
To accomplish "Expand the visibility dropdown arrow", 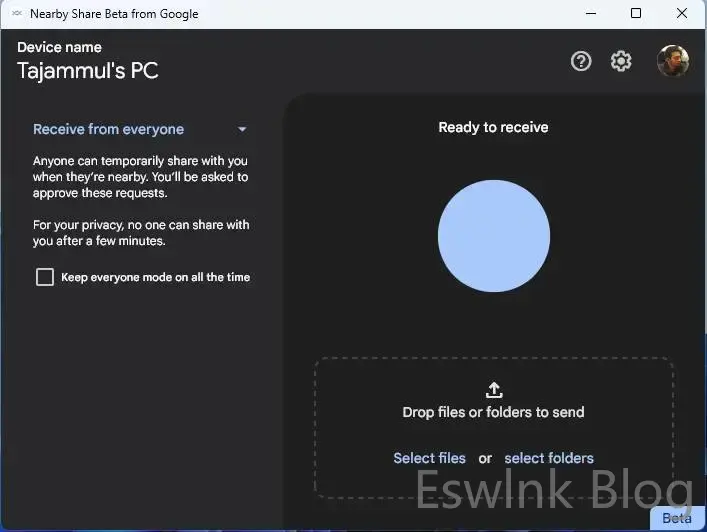I will pyautogui.click(x=242, y=129).
